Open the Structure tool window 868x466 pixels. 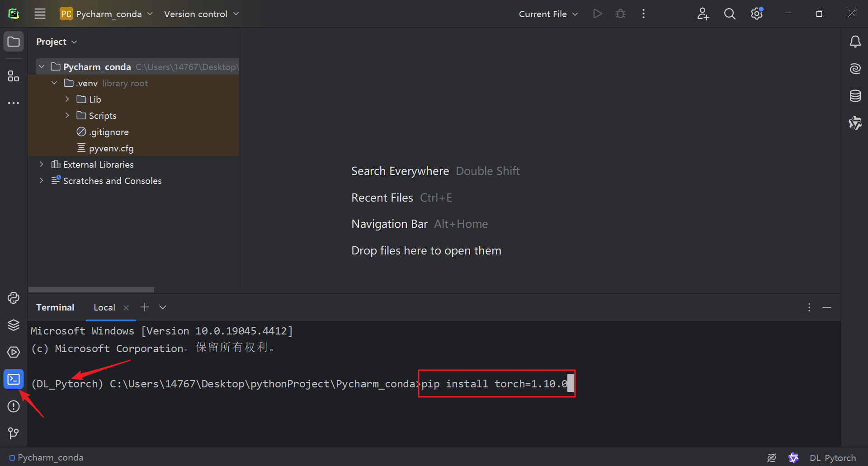click(x=14, y=76)
